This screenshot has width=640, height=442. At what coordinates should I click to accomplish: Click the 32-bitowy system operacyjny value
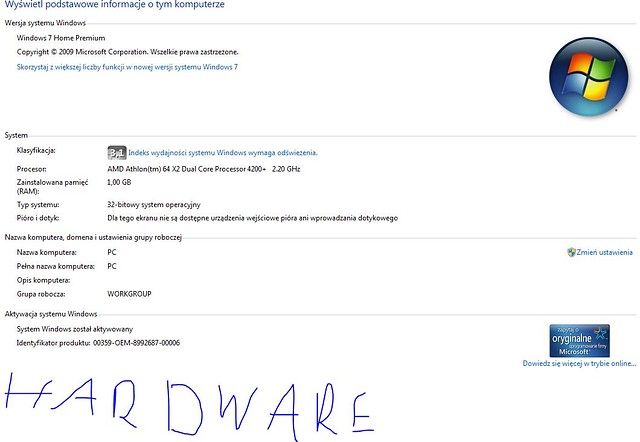[154, 204]
